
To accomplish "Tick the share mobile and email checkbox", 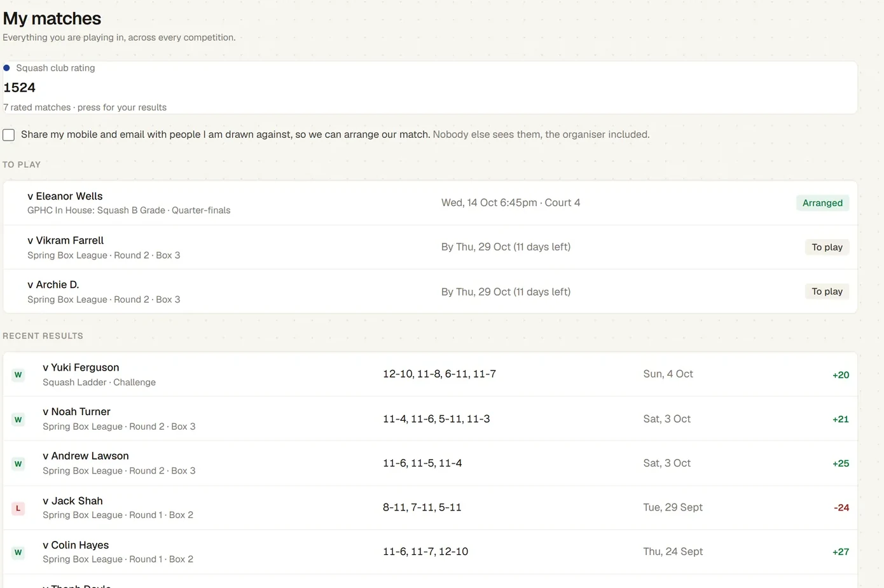I will [9, 135].
